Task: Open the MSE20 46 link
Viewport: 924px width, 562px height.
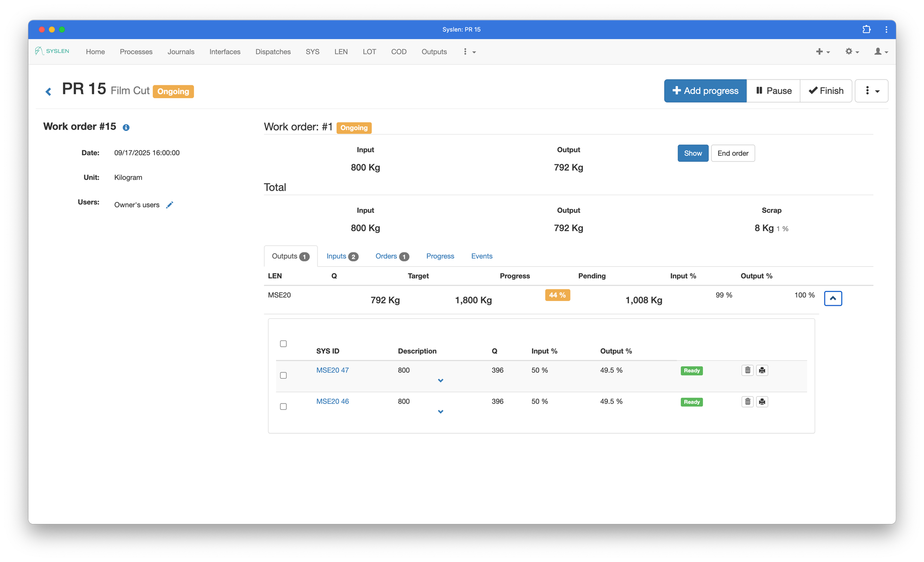Action: click(333, 401)
